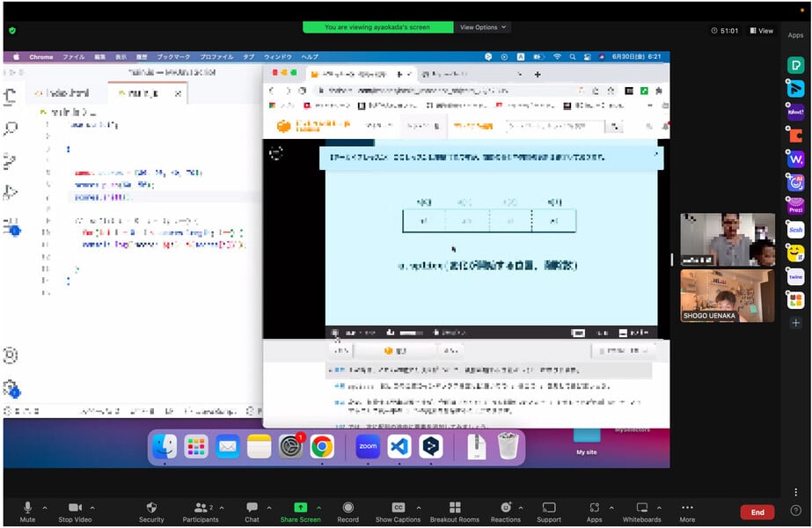Click the View layout button
Image resolution: width=812 pixels, height=528 pixels.
[x=761, y=31]
